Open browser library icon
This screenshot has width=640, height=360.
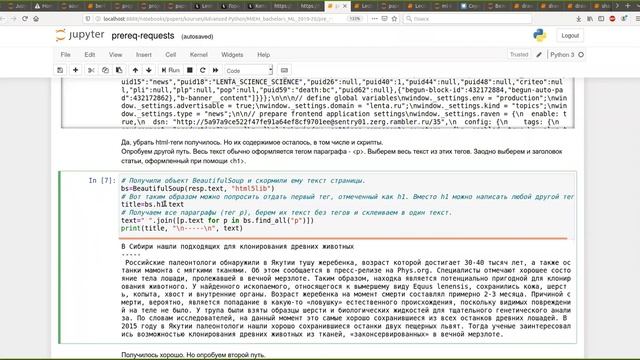[590, 19]
